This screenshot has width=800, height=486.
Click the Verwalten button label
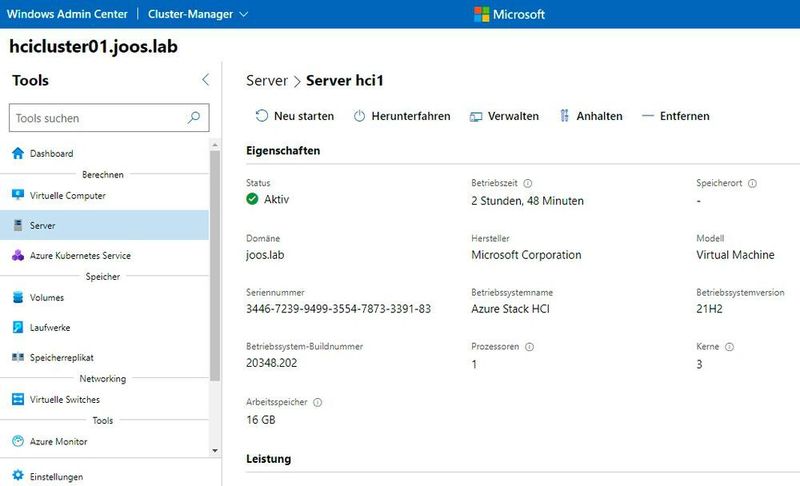(513, 116)
